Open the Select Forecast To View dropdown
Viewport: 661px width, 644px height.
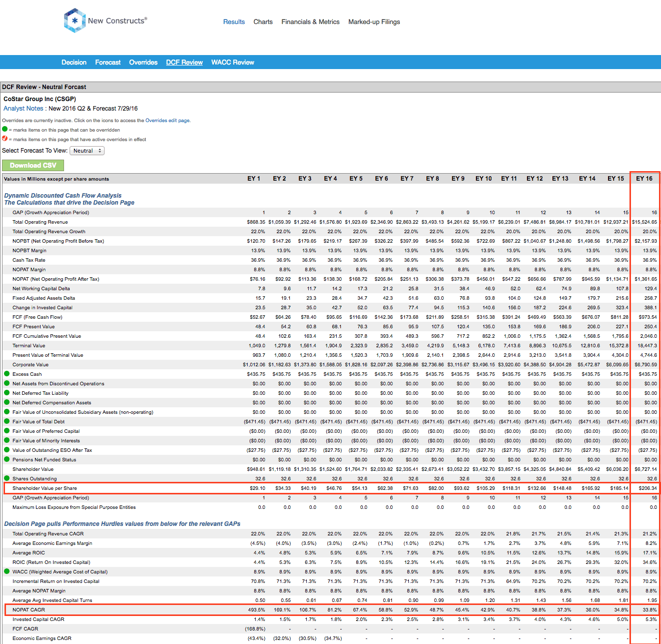[x=87, y=151]
